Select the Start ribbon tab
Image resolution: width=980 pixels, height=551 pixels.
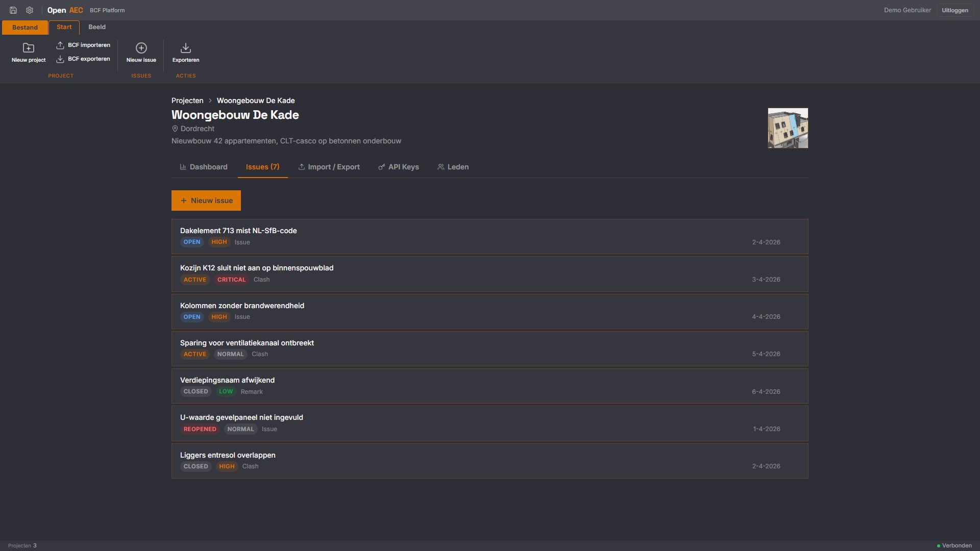(x=64, y=27)
